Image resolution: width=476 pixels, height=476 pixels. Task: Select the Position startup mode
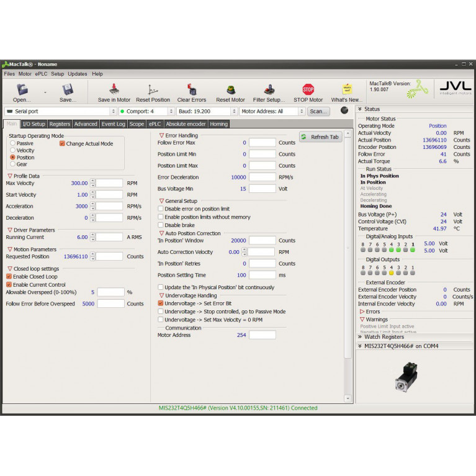[13, 157]
